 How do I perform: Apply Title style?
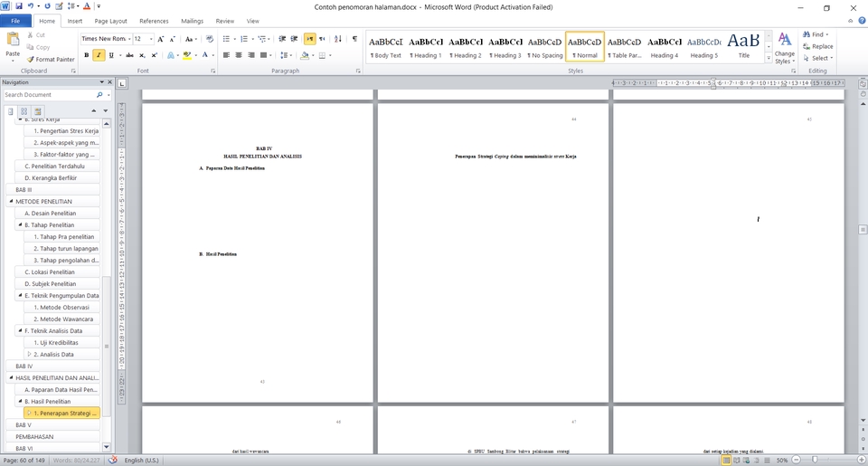click(x=743, y=46)
